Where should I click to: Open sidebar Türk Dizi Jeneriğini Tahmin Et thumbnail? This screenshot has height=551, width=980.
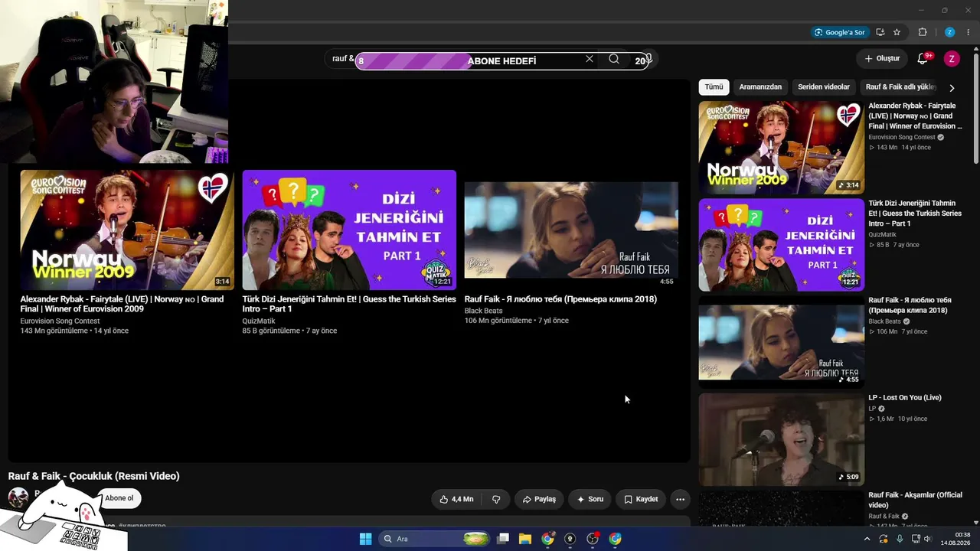click(781, 245)
